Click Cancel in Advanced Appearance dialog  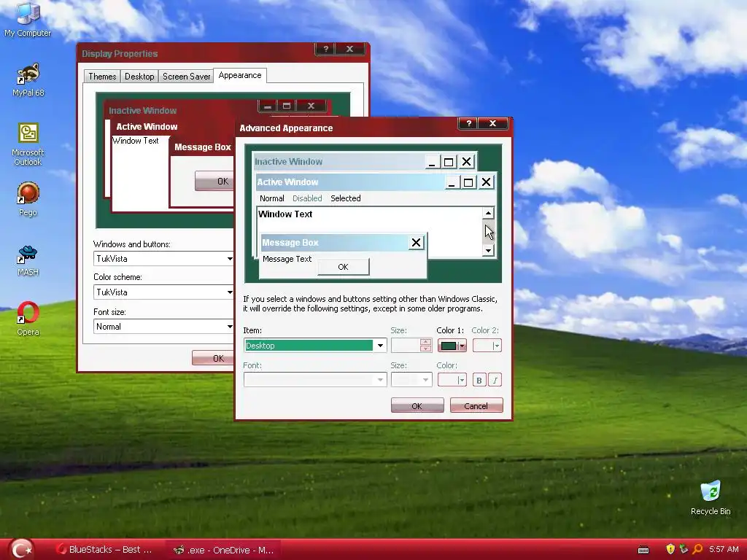(476, 405)
